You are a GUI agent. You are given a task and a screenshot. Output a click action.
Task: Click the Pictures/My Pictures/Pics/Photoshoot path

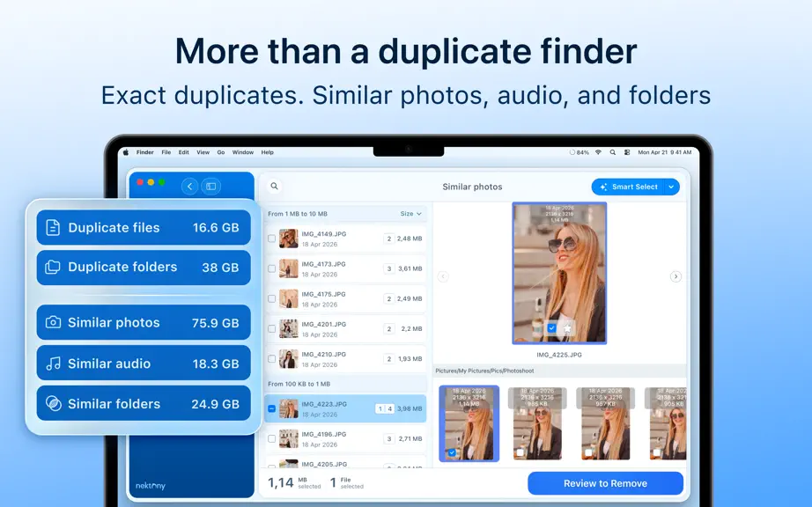(484, 371)
